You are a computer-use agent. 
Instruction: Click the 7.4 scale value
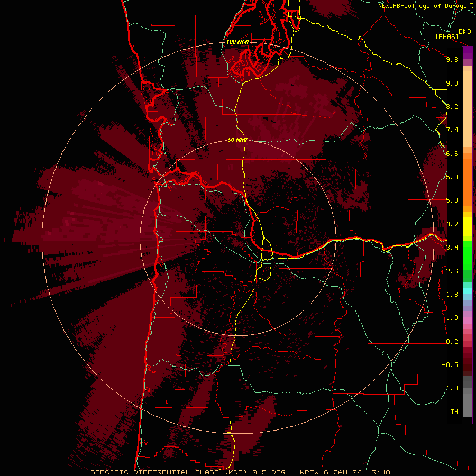pyautogui.click(x=452, y=130)
